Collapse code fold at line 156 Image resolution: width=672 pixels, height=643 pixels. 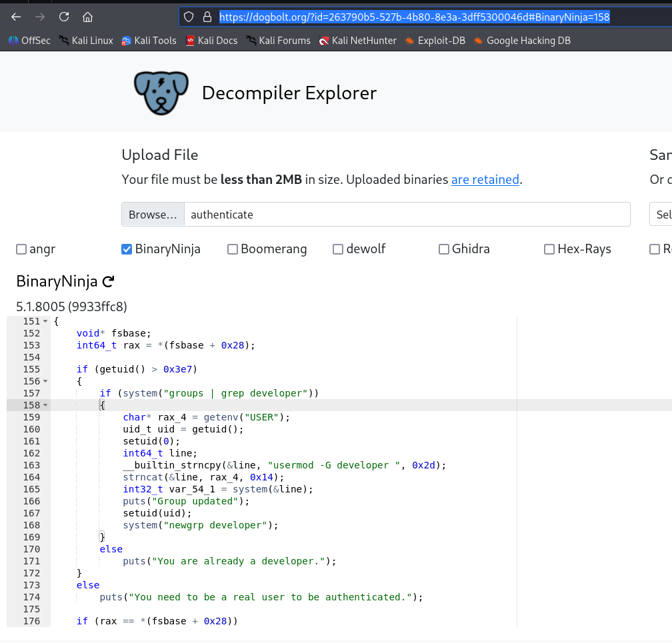[x=45, y=382]
